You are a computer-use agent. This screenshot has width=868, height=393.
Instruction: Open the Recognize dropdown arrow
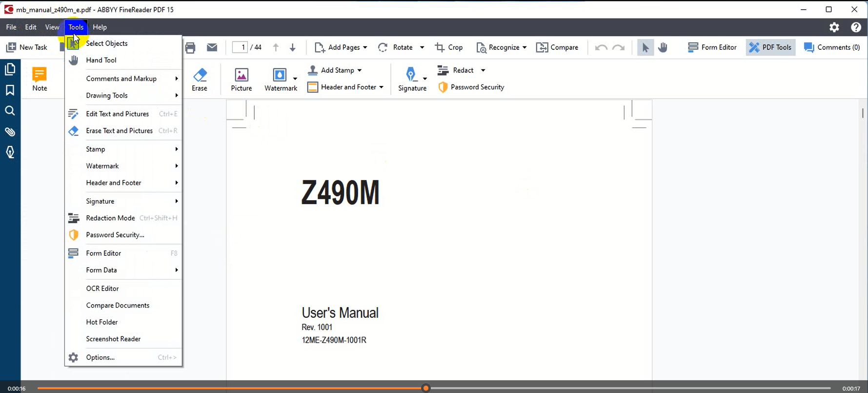[525, 47]
